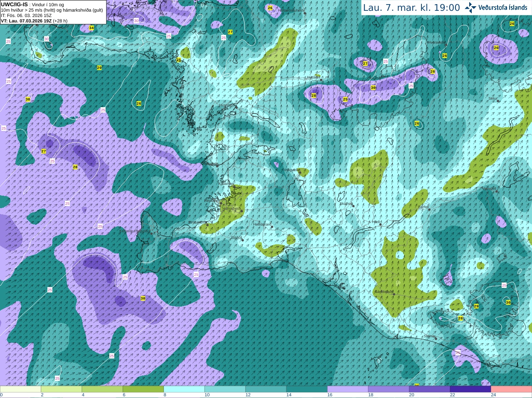Viewport: 532px width, 398px height.
Task: Click the legend scale label 8
Action: coord(165,395)
